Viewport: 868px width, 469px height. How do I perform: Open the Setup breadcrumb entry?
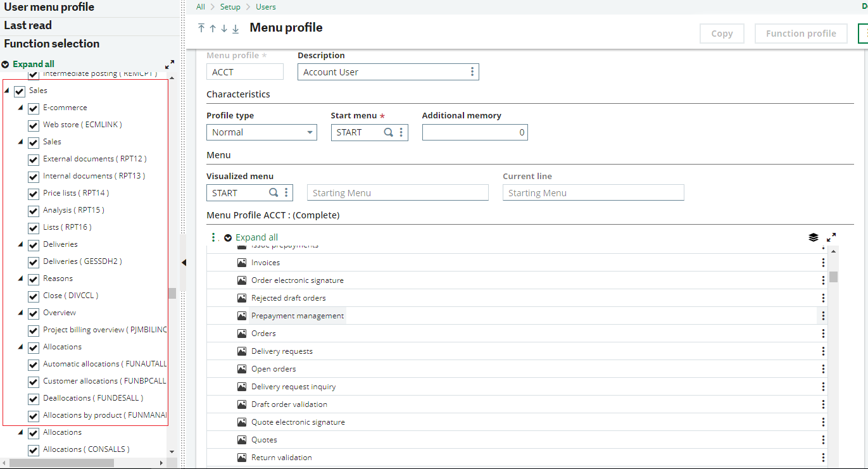click(x=230, y=6)
